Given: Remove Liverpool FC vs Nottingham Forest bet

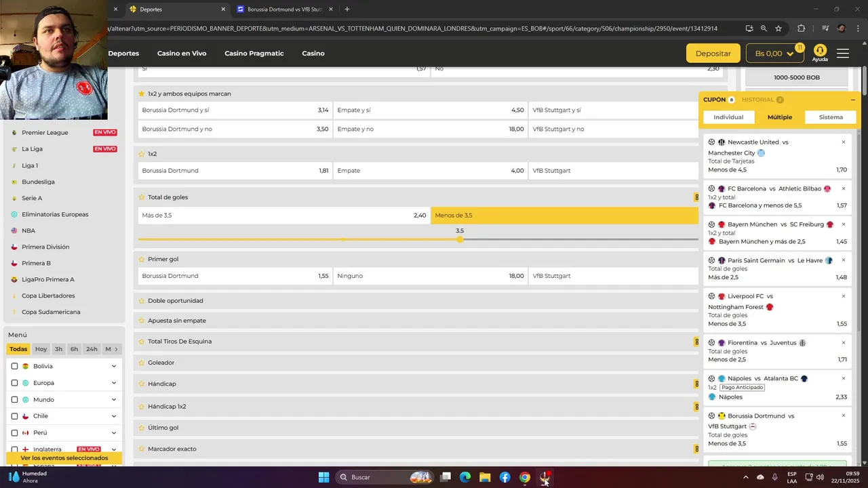Looking at the screenshot, I should [844, 296].
